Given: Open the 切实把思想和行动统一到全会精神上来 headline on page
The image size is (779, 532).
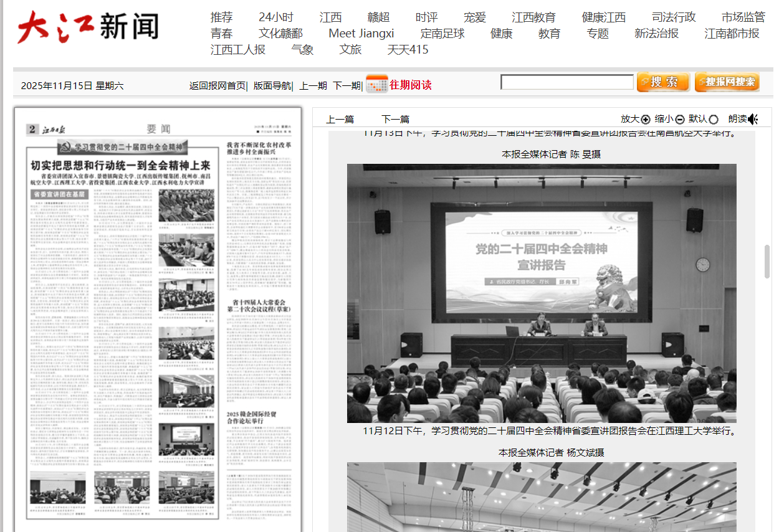Looking at the screenshot, I should tap(121, 165).
